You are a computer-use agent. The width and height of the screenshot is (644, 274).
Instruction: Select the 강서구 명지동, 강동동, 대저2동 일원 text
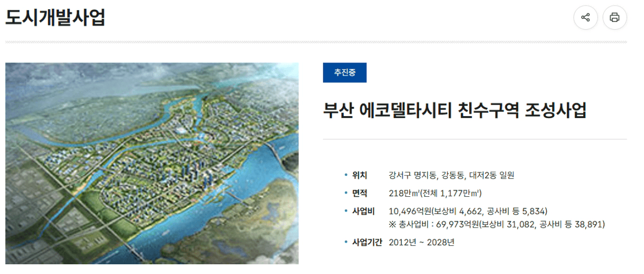click(x=451, y=175)
